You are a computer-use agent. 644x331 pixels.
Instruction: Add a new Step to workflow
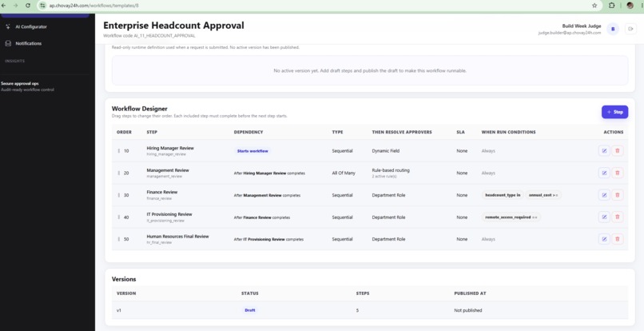click(615, 112)
